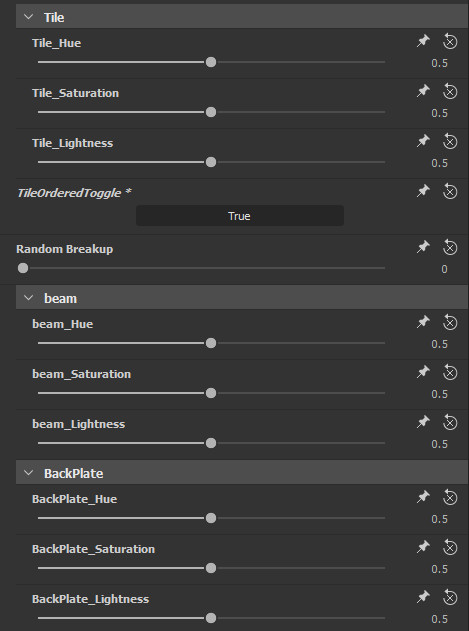Reset beam_Hue to its default value

(450, 322)
